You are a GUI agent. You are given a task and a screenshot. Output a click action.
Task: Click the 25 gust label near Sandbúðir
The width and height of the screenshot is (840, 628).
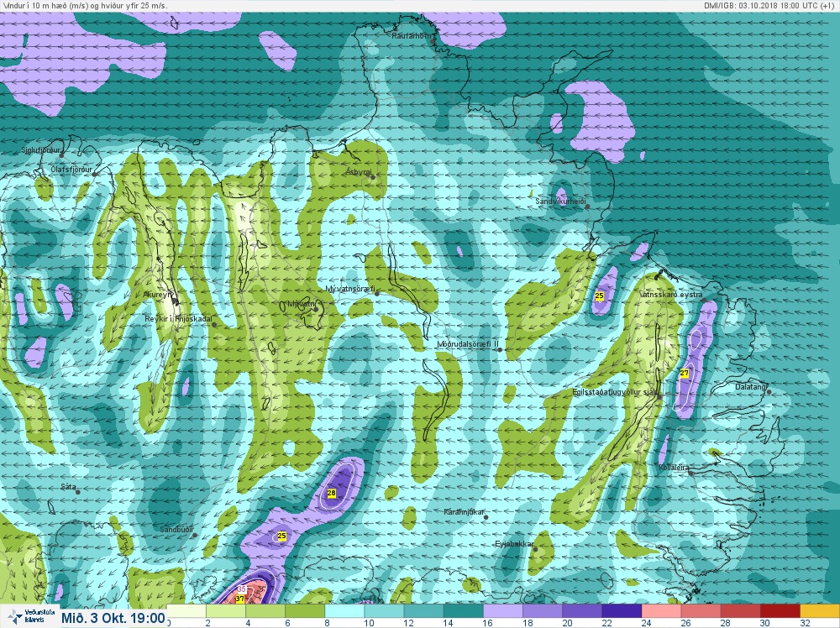[281, 536]
